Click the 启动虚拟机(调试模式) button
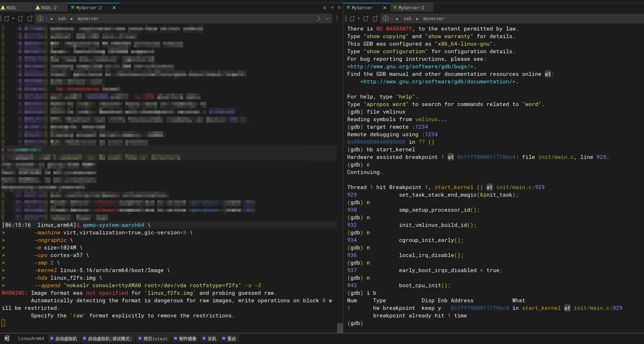Screen dimensions: 644x344 [x=107, y=338]
